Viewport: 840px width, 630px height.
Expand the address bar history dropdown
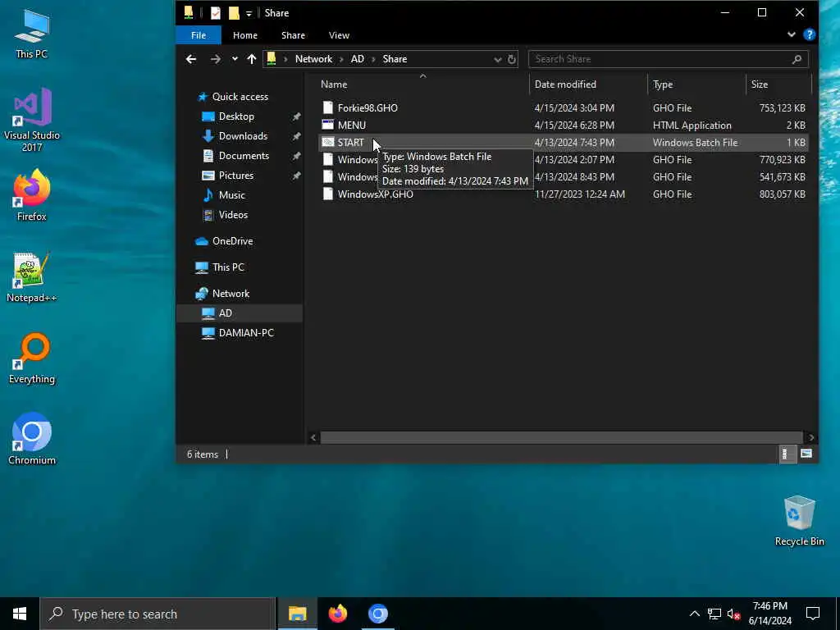(498, 59)
